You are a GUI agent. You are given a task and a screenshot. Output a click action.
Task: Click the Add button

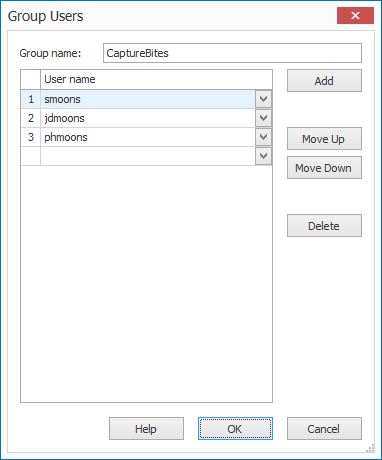(x=324, y=81)
